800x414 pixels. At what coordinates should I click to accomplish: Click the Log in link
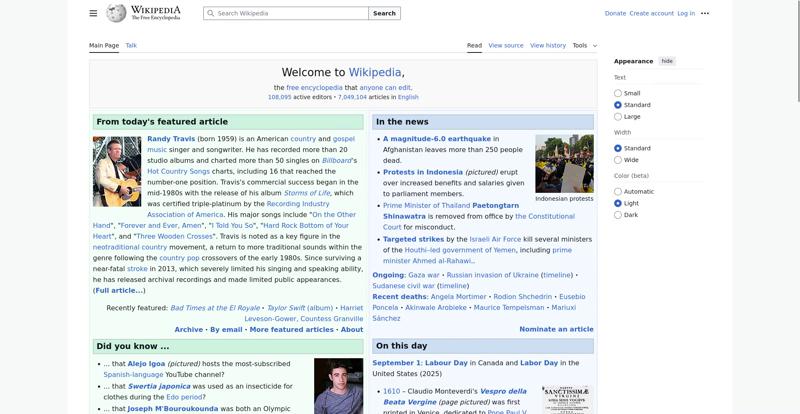pos(686,13)
